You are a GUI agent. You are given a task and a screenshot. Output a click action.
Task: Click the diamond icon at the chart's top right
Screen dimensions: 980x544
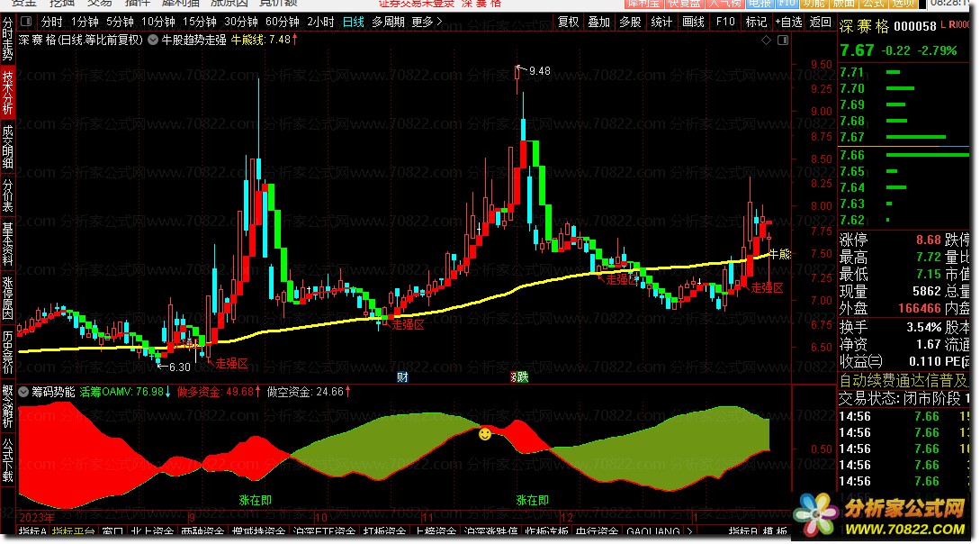766,40
